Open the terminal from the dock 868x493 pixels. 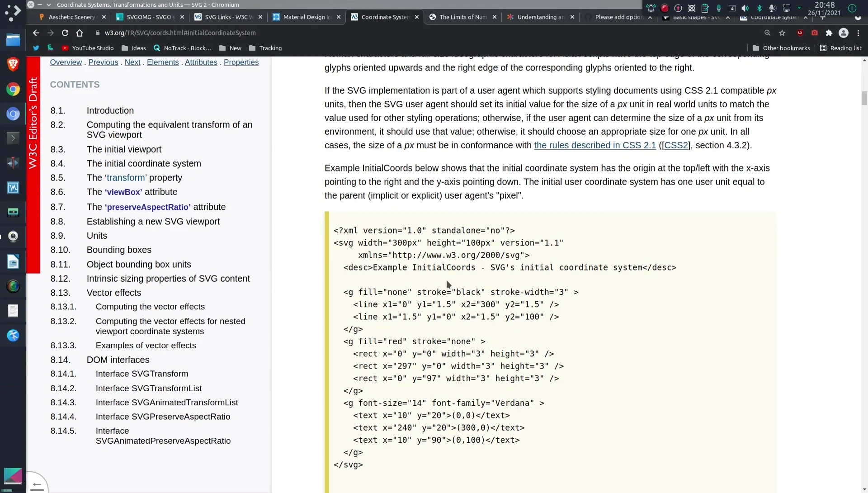point(13,138)
